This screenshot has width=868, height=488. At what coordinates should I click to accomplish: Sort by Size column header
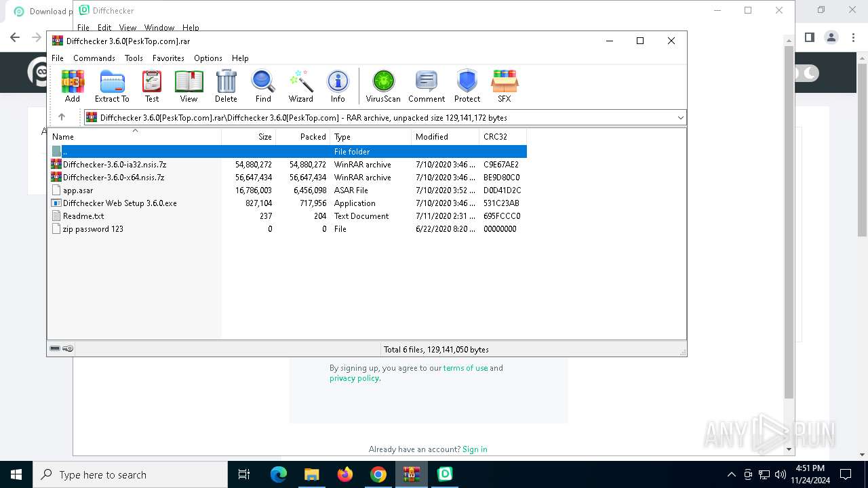[x=248, y=136]
